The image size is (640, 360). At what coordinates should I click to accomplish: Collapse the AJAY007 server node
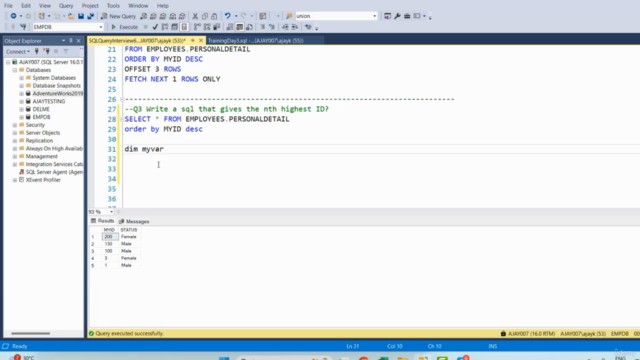[x=8, y=62]
